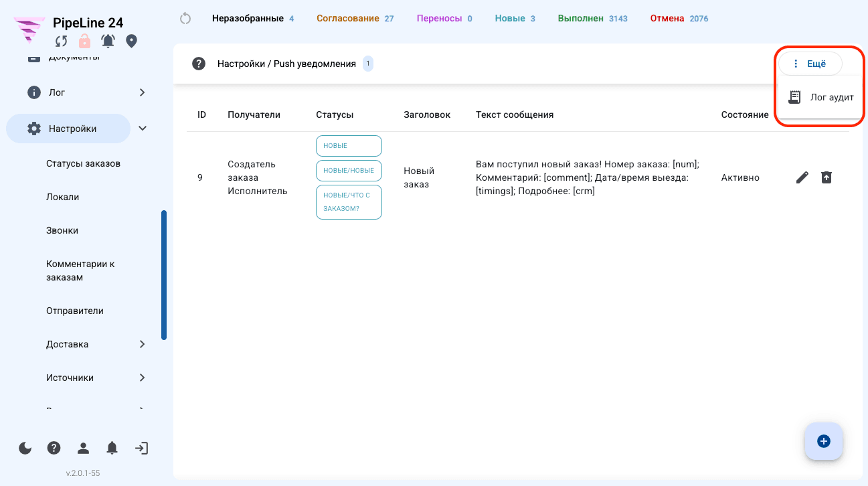Click the blue sidebar scrollbar
Screen dimensions: 868x486
[x=164, y=275]
